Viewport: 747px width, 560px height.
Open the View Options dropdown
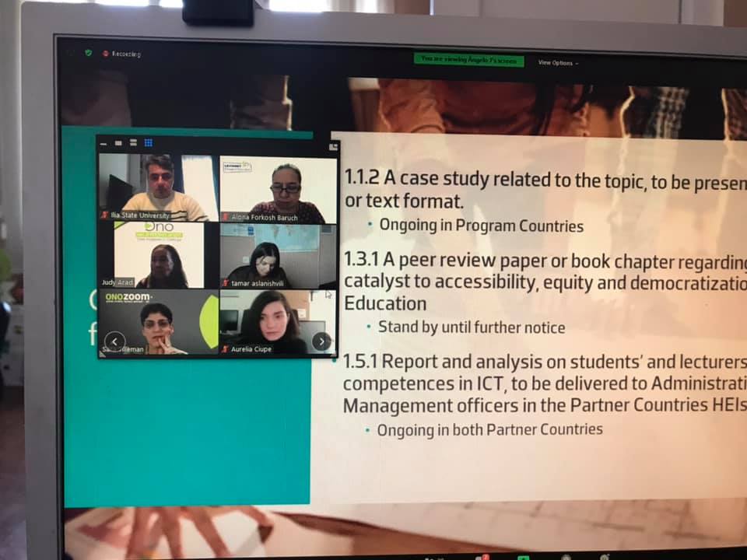tap(558, 63)
